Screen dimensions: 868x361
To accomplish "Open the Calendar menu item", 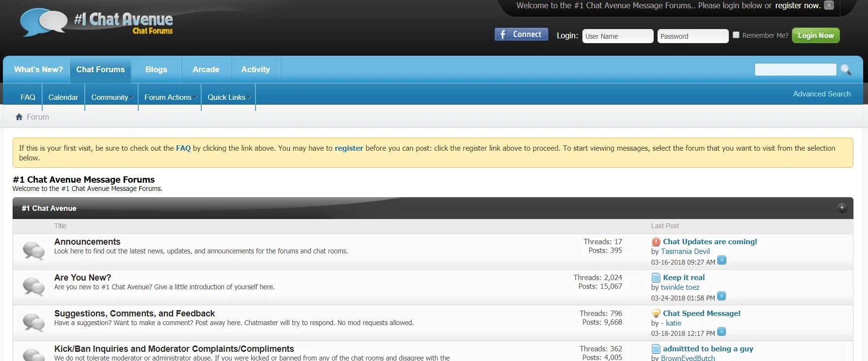I will pos(63,97).
